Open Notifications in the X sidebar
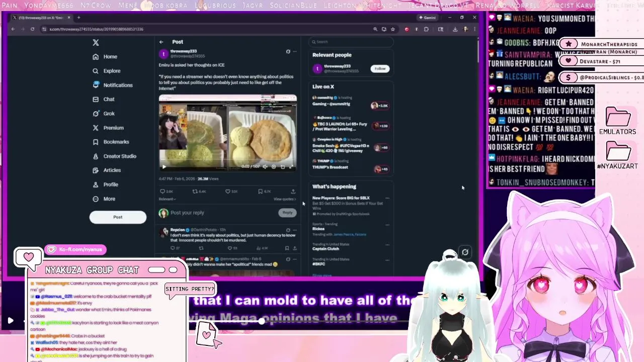This screenshot has height=362, width=644. [x=112, y=85]
